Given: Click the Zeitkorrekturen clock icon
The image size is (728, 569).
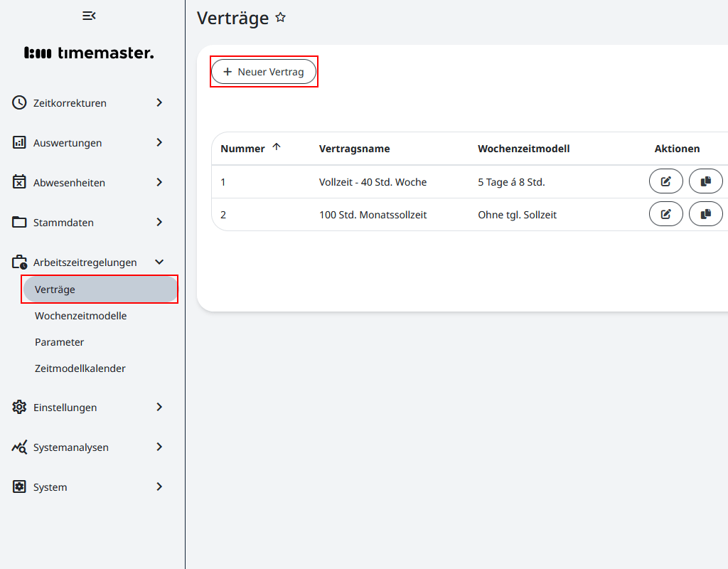Looking at the screenshot, I should [x=19, y=102].
